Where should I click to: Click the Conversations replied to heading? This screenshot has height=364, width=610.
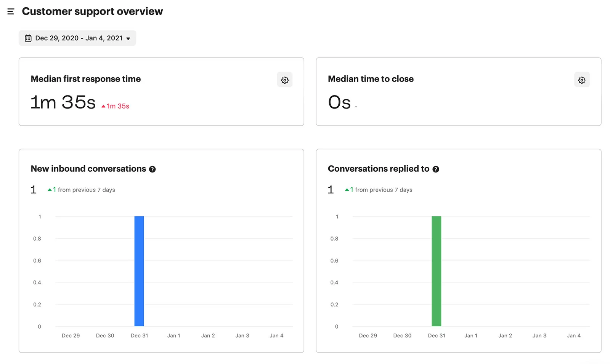[x=379, y=169]
